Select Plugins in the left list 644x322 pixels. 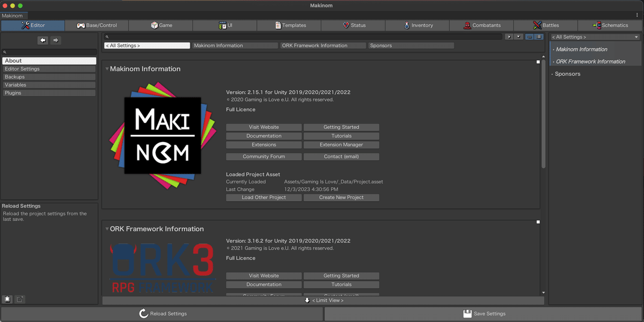pyautogui.click(x=49, y=93)
